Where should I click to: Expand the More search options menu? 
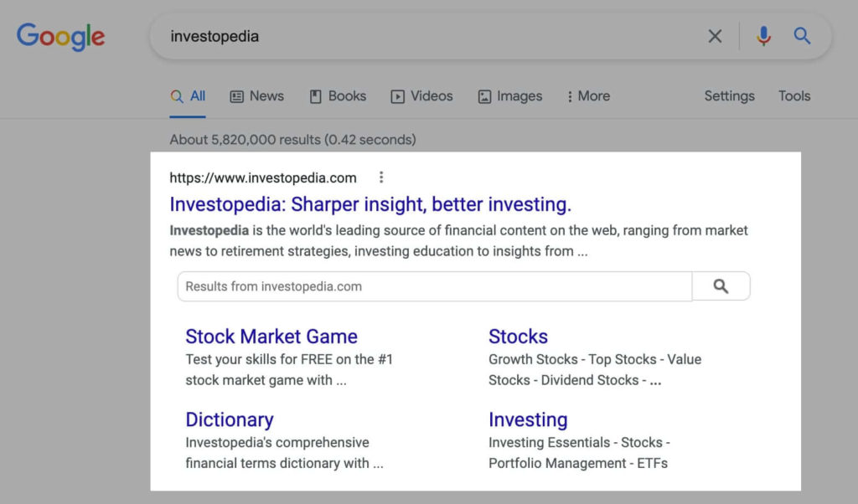point(588,96)
